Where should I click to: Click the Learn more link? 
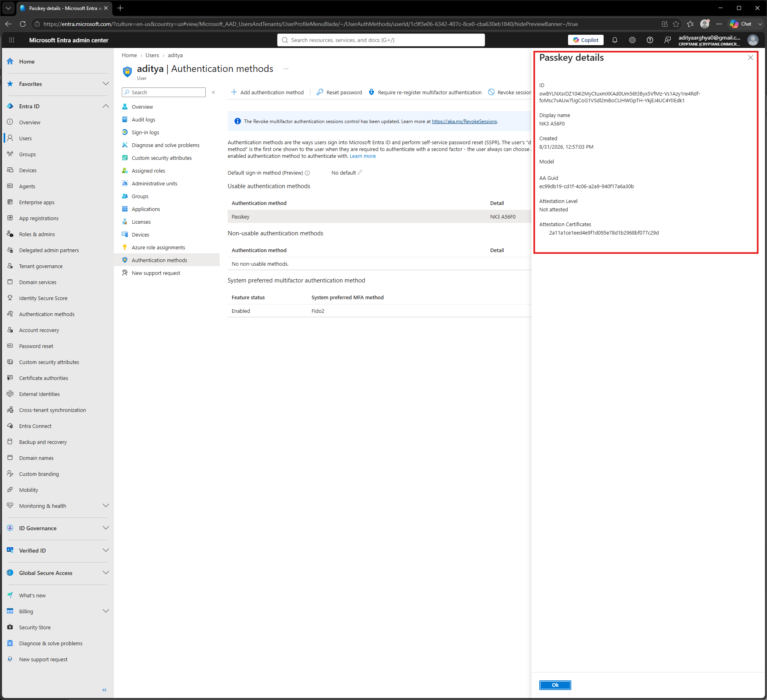[x=363, y=156]
